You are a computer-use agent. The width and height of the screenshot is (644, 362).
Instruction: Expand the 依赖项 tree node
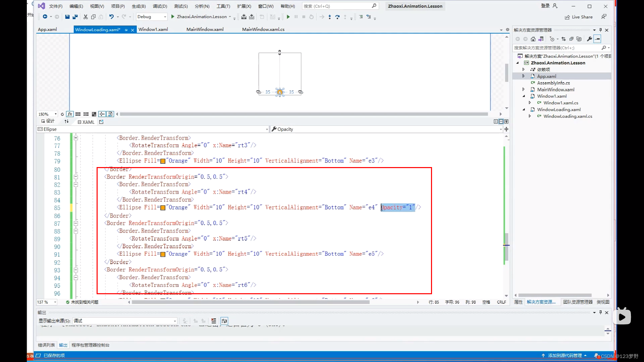[523, 69]
